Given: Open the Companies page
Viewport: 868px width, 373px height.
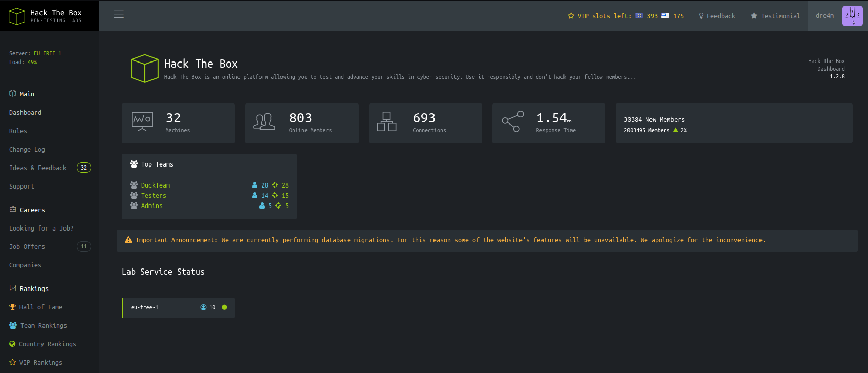Looking at the screenshot, I should click(25, 265).
